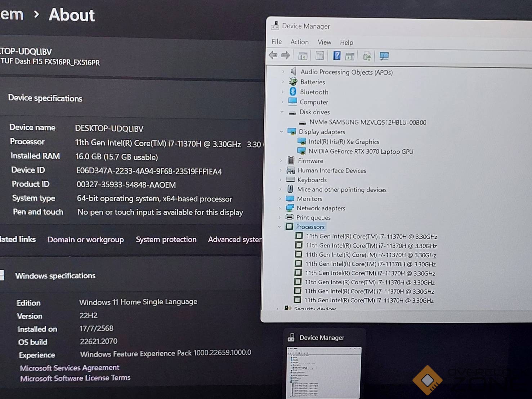Screen dimensions: 532x399
Task: Click the Human Interface Devices icon
Action: 291,170
